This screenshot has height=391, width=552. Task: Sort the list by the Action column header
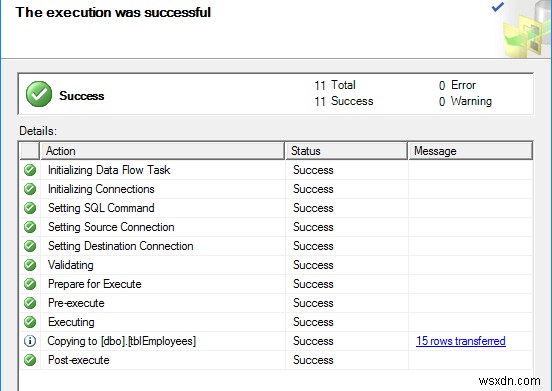coord(162,151)
